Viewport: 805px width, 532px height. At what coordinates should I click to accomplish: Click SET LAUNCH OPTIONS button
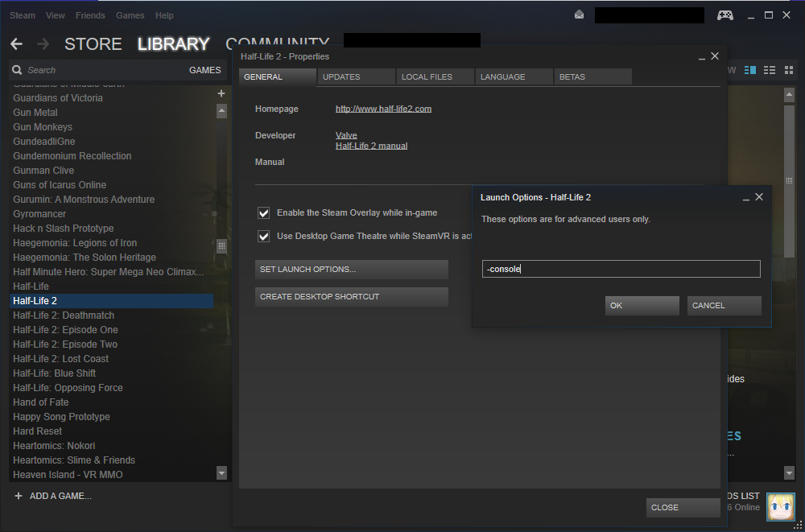coord(352,270)
